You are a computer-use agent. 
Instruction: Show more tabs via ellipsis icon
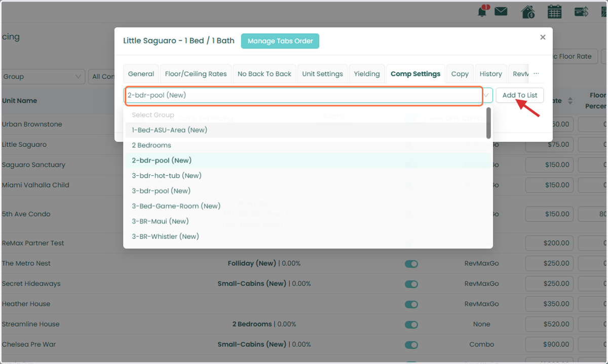pyautogui.click(x=536, y=73)
